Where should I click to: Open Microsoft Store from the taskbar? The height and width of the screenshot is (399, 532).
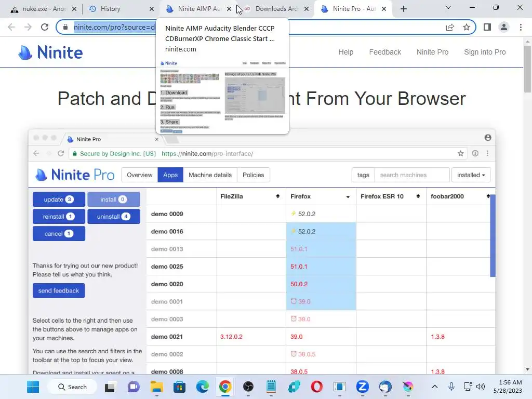179,387
